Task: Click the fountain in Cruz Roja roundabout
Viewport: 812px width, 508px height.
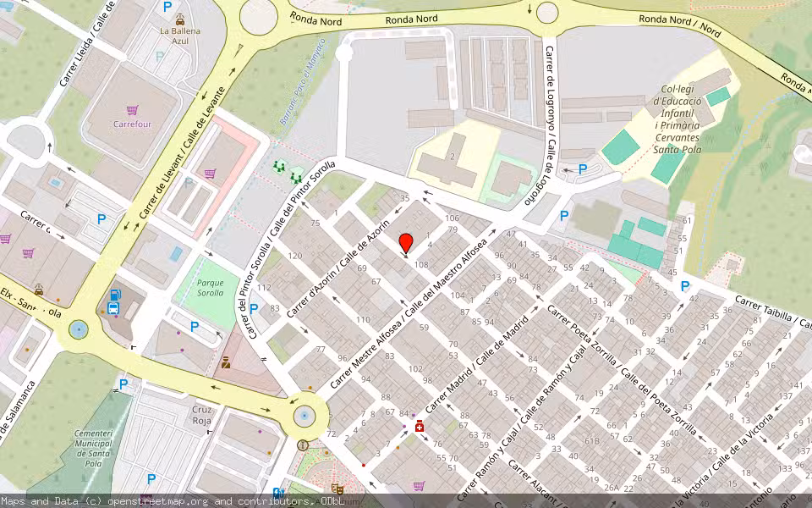Action: 304,416
